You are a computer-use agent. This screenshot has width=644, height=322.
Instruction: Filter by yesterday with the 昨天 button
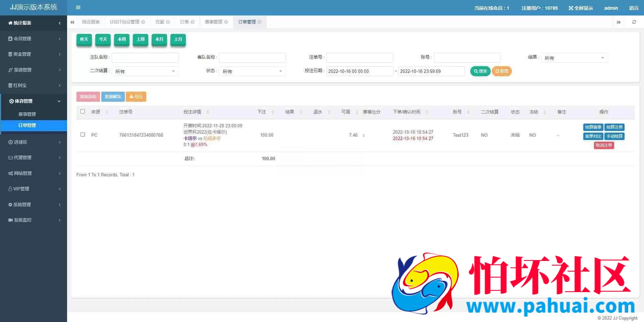[x=84, y=39]
